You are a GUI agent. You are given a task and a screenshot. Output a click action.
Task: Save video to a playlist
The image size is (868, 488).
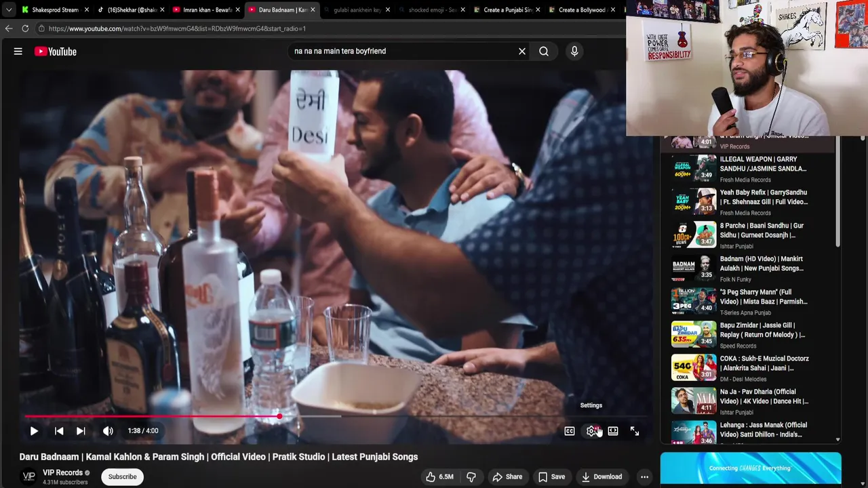point(551,476)
